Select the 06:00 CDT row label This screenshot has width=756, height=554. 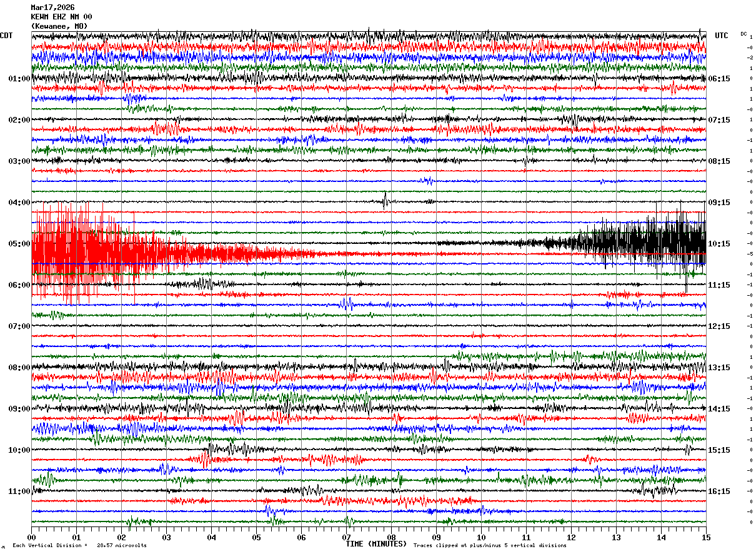(x=19, y=285)
